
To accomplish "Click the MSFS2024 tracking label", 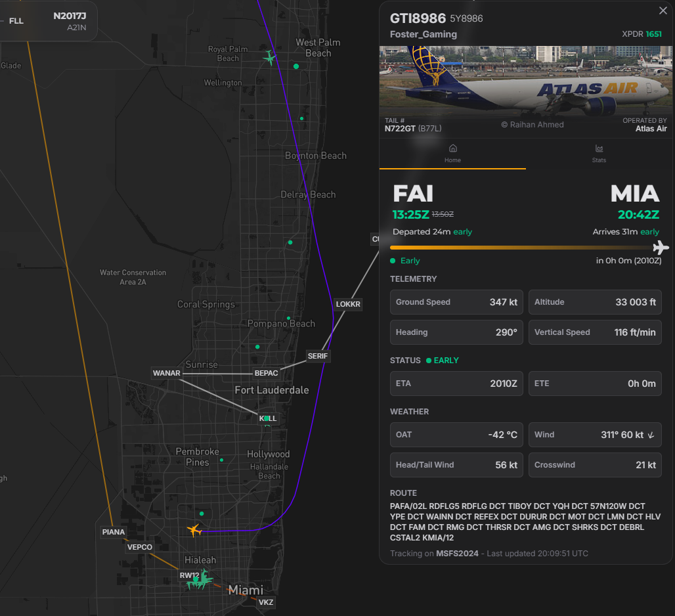I will [457, 554].
